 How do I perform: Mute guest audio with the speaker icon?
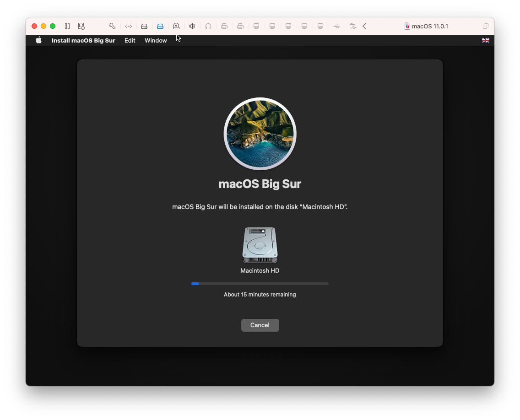pos(192,26)
